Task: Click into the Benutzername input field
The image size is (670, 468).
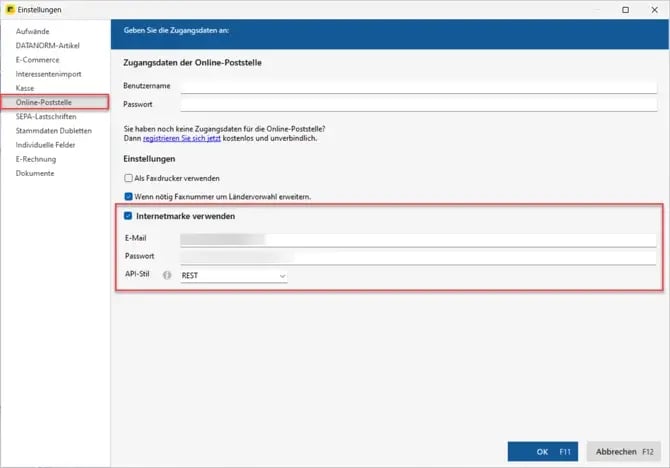Action: coord(418,86)
